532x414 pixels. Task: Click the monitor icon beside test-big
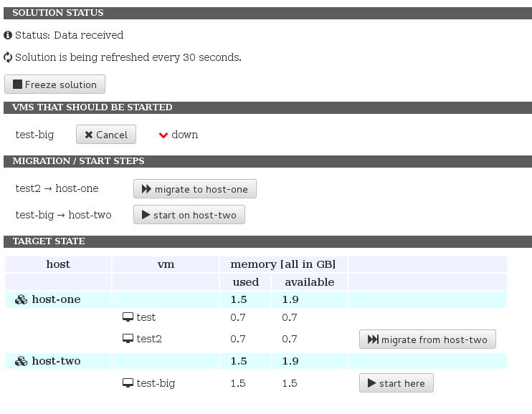(x=128, y=383)
